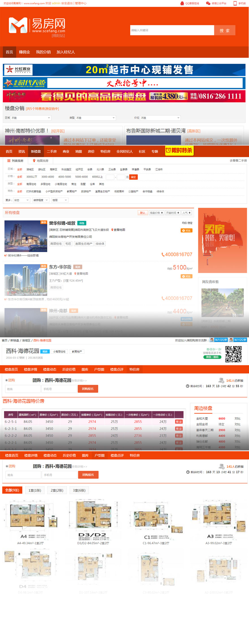Click the 微信公众平台 WeChat icon

(208, 3)
